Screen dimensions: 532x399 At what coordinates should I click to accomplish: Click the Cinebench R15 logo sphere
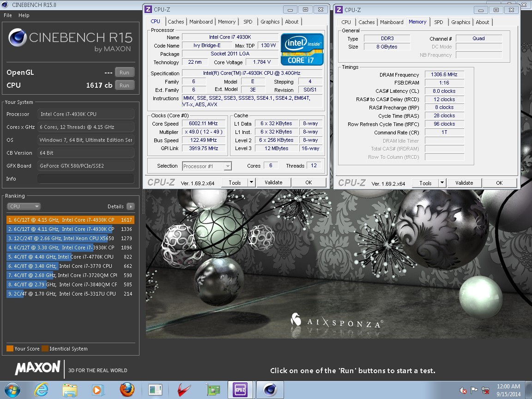[x=17, y=37]
